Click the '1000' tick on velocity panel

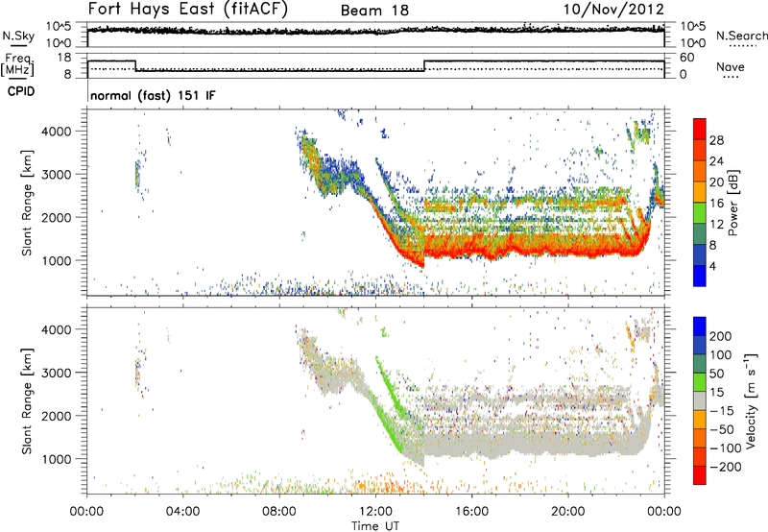56,459
